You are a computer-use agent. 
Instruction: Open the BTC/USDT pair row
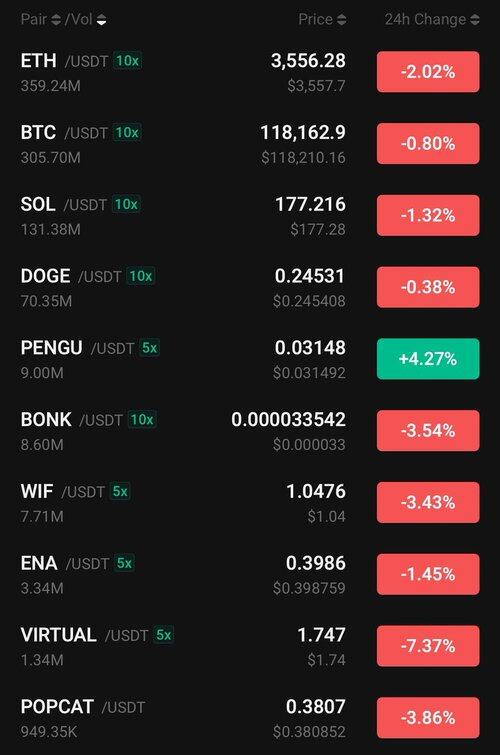point(250,144)
